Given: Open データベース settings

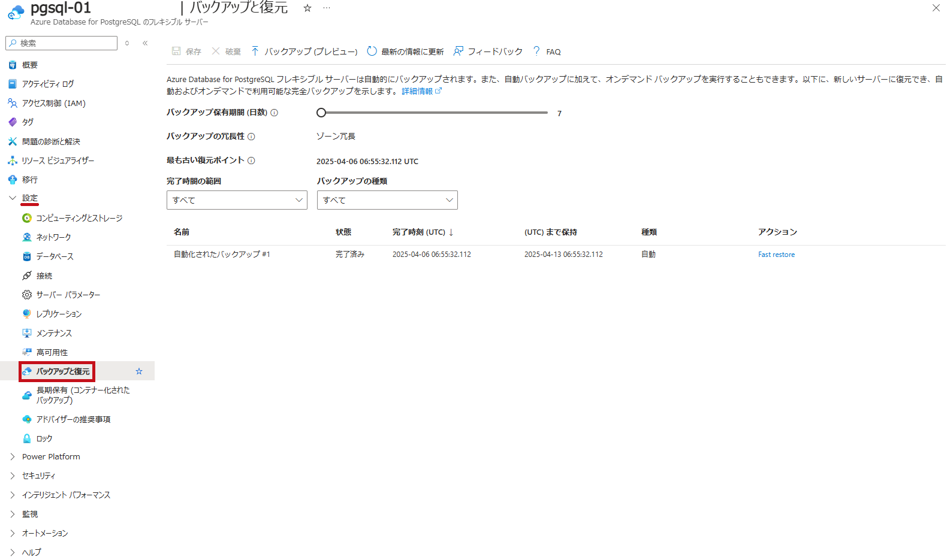Looking at the screenshot, I should click(55, 256).
